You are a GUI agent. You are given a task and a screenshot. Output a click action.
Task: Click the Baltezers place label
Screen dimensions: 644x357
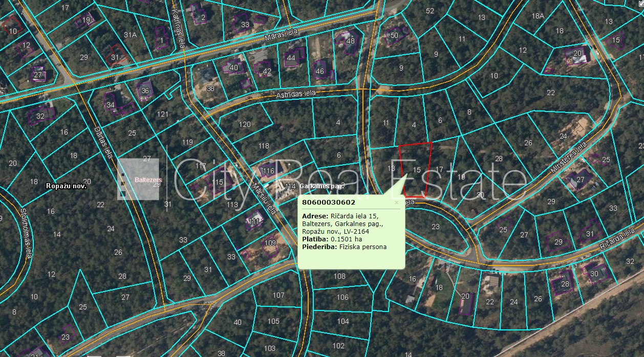(x=148, y=180)
